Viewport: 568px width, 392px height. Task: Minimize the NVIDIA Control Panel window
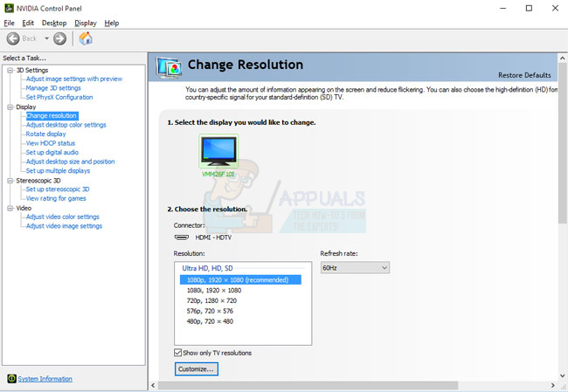[x=502, y=8]
